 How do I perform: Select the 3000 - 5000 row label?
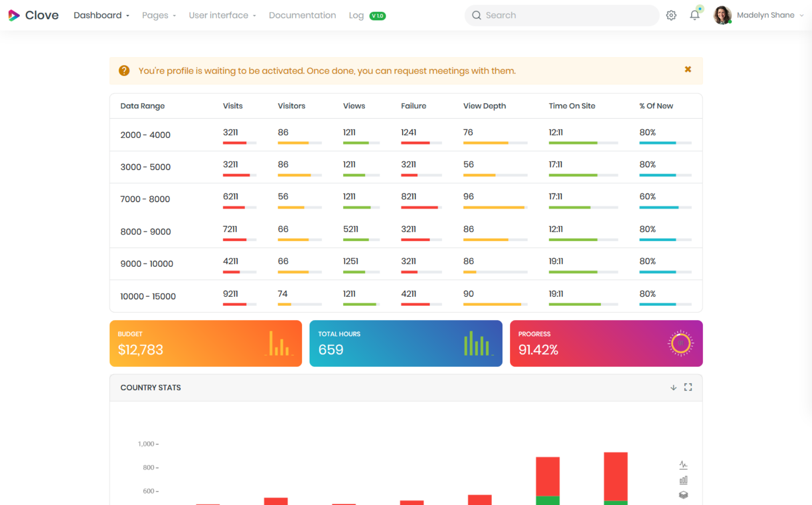tap(146, 167)
